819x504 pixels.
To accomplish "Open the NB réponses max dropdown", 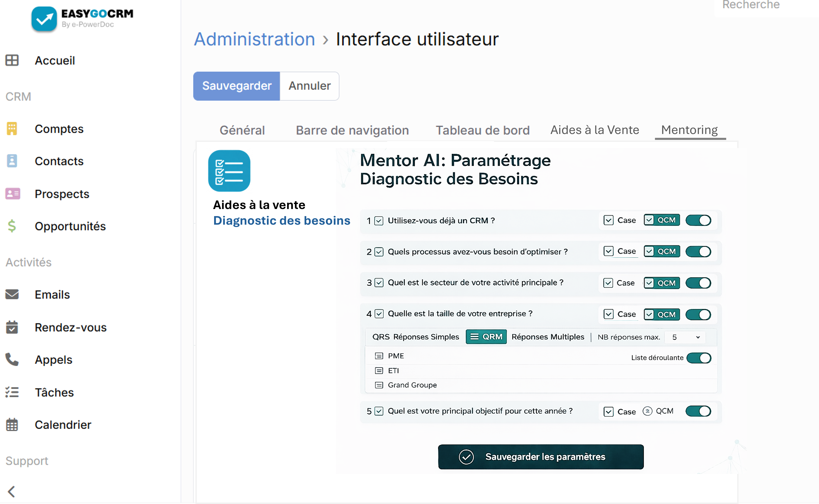I will click(x=684, y=337).
